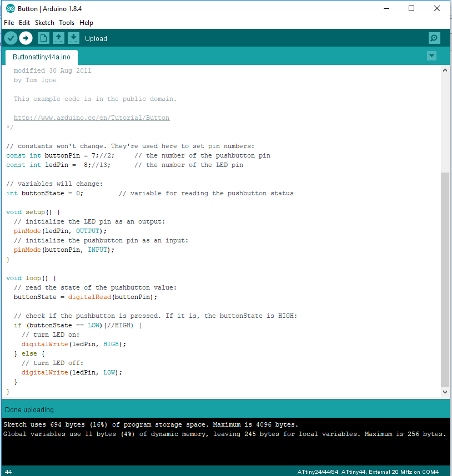Click 'This example code is in the public domain.'
452x476 pixels.
click(x=95, y=99)
